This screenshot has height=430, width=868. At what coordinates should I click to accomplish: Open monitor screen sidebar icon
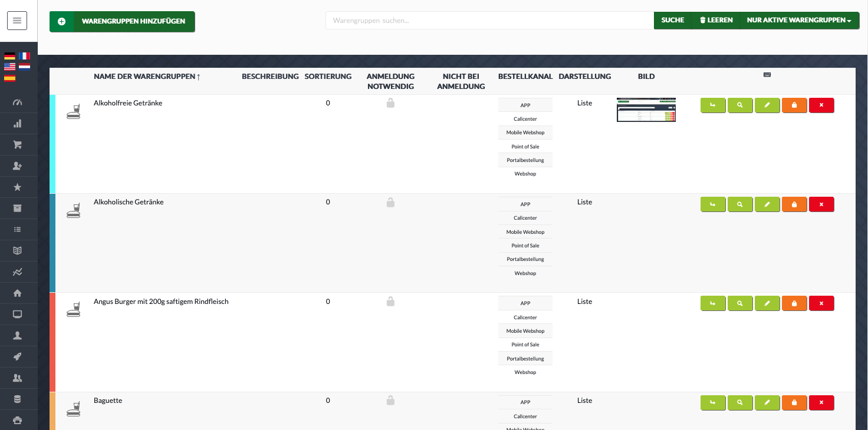click(x=17, y=315)
